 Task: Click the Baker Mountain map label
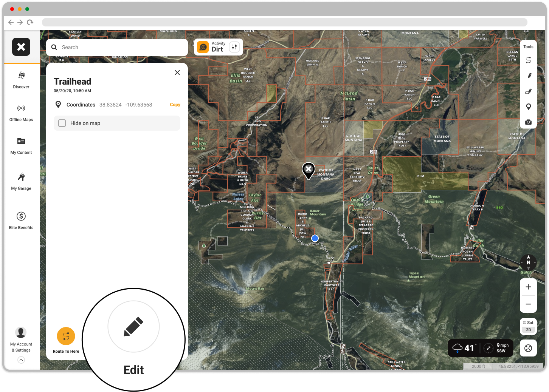pos(318,213)
